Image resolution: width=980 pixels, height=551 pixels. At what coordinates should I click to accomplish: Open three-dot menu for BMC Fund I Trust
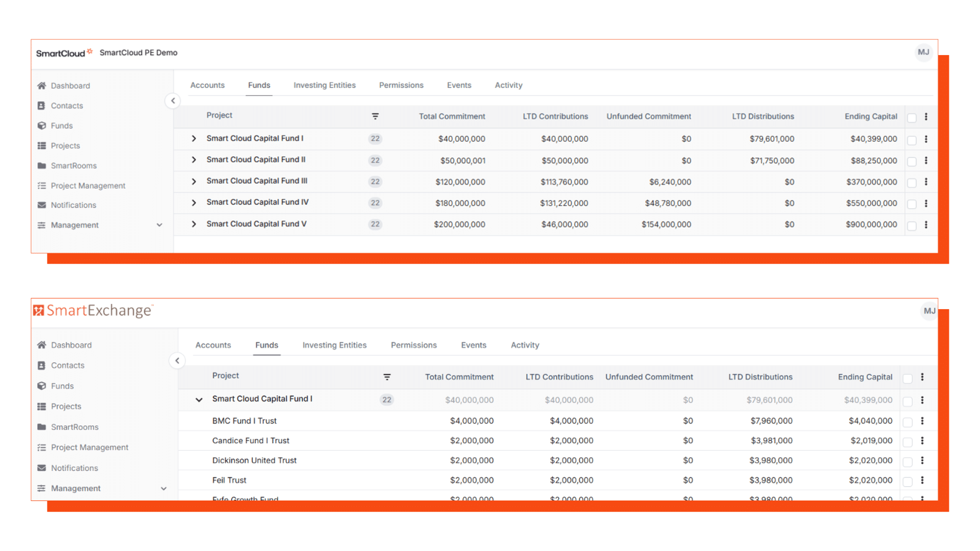click(922, 421)
